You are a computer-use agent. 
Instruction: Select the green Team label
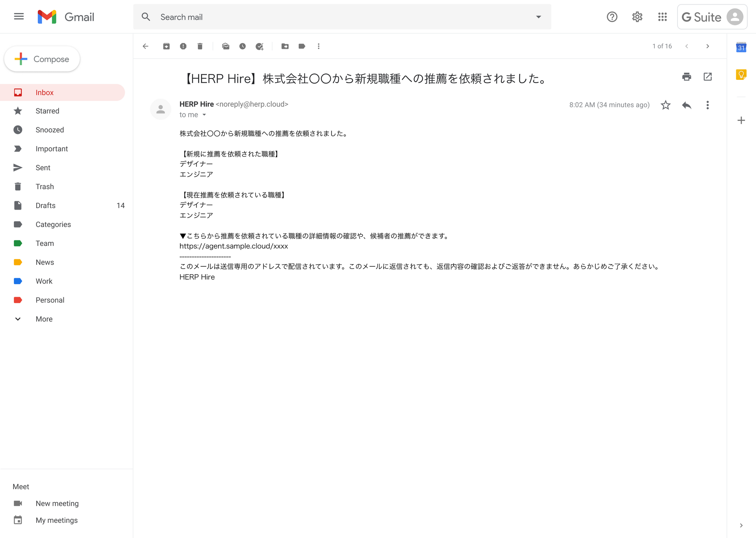click(45, 243)
